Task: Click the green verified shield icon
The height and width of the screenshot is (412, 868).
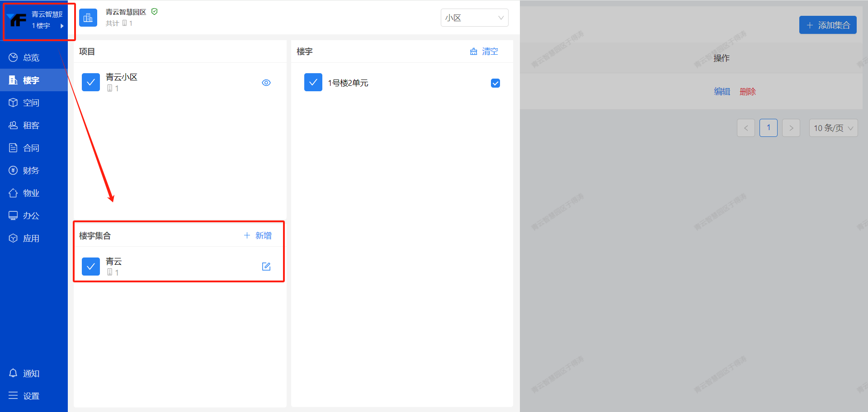Action: [x=155, y=12]
